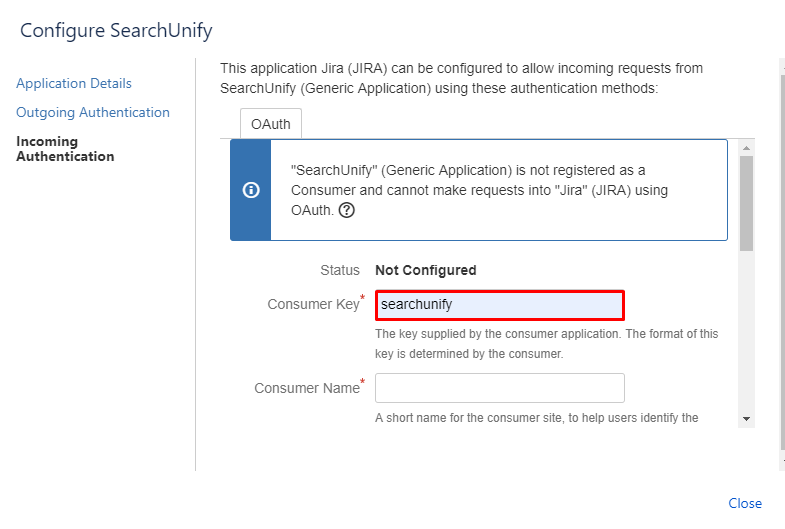Click the inner panel scrollbar thumb
This screenshot has height=529, width=785.
(x=746, y=203)
